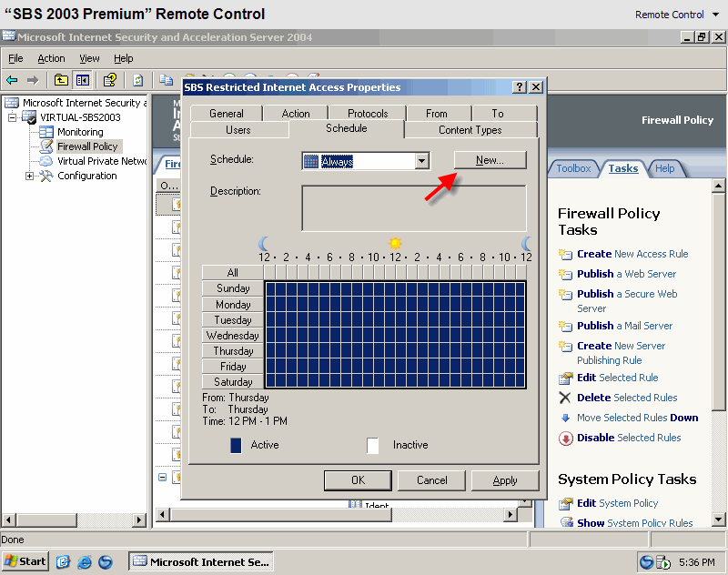This screenshot has height=575, width=728.
Task: Click Show System Policy Rules icon
Action: point(566,522)
